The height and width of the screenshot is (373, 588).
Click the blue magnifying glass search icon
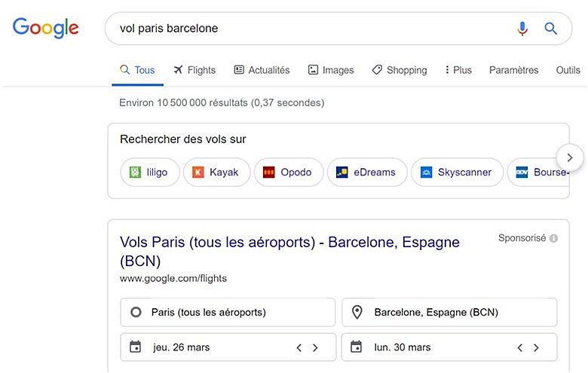pyautogui.click(x=551, y=29)
